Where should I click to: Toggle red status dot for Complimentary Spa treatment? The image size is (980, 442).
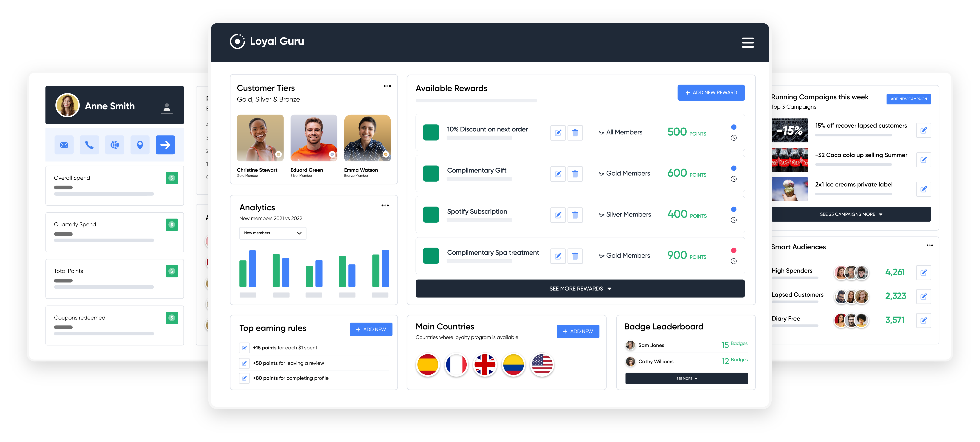click(x=734, y=250)
